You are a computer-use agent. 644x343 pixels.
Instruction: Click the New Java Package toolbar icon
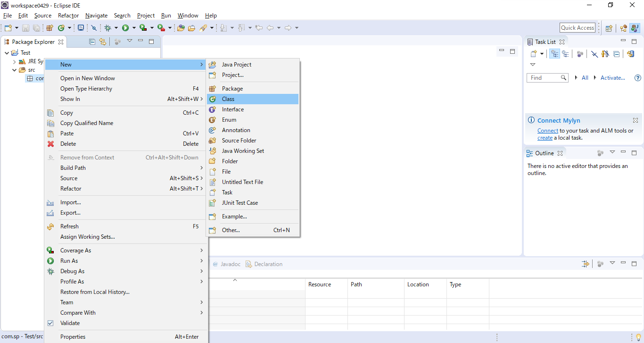tap(50, 28)
